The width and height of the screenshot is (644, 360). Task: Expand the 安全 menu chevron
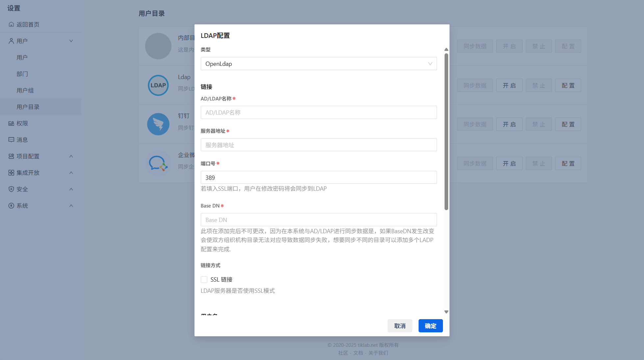[71, 189]
